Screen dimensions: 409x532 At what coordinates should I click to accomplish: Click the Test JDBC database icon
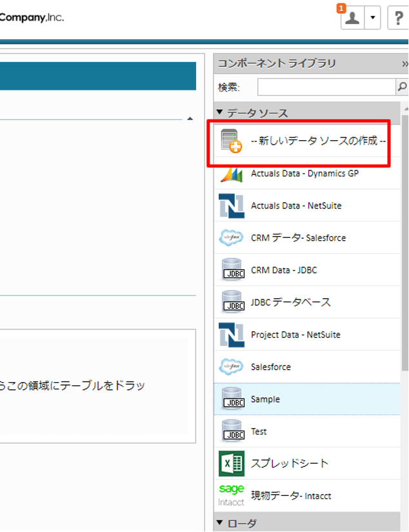click(x=233, y=431)
